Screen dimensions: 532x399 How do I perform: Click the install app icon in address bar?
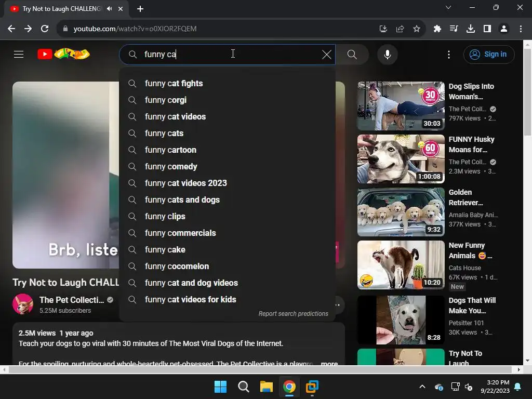click(383, 29)
